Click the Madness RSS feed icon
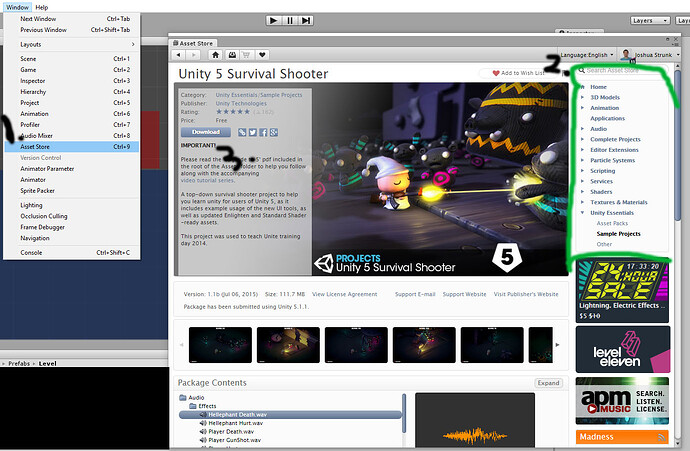Image resolution: width=690 pixels, height=451 pixels. [661, 437]
